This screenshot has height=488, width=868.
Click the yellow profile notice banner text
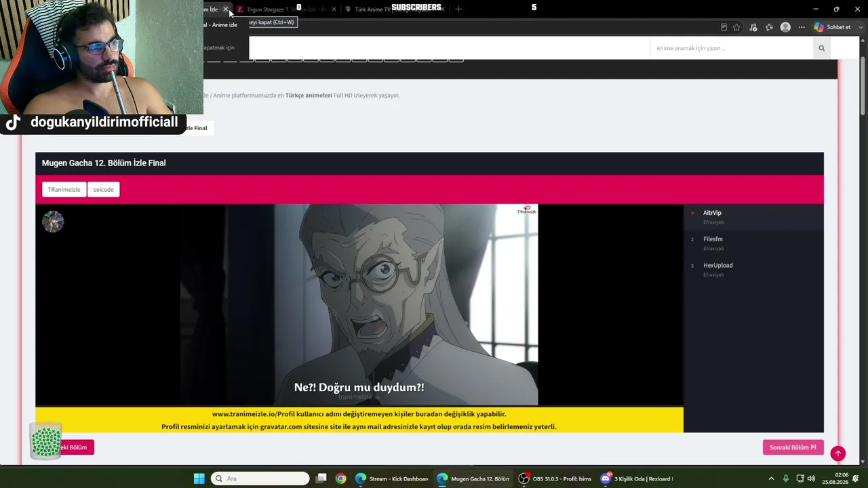tap(359, 420)
